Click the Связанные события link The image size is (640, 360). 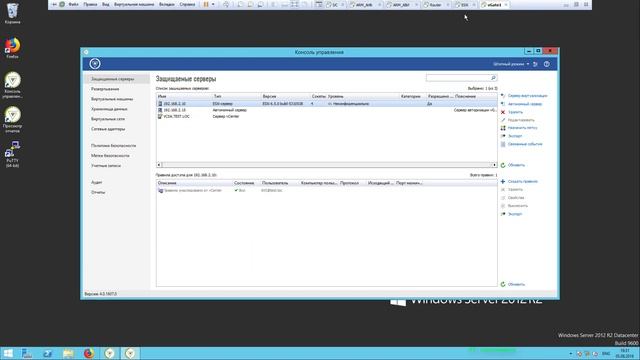pyautogui.click(x=525, y=144)
